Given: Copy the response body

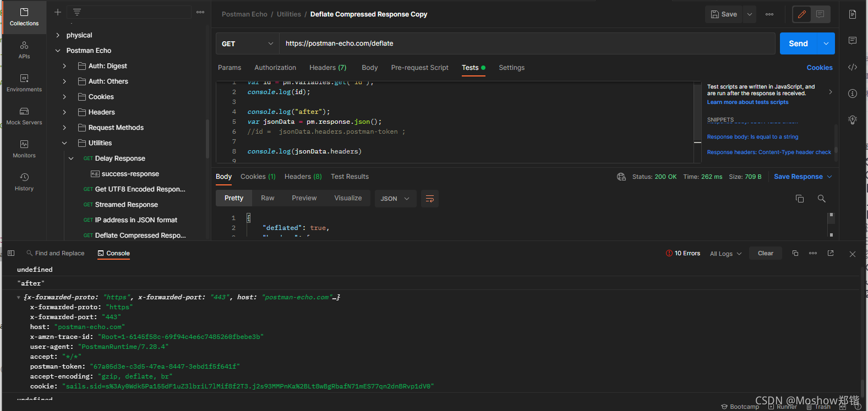Looking at the screenshot, I should 800,199.
